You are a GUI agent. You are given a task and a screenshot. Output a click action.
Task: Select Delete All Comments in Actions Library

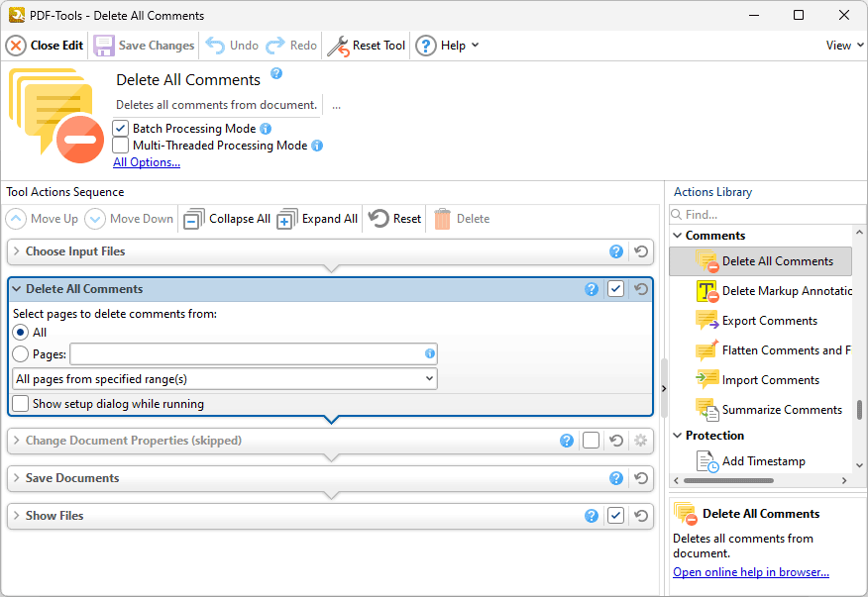click(761, 261)
